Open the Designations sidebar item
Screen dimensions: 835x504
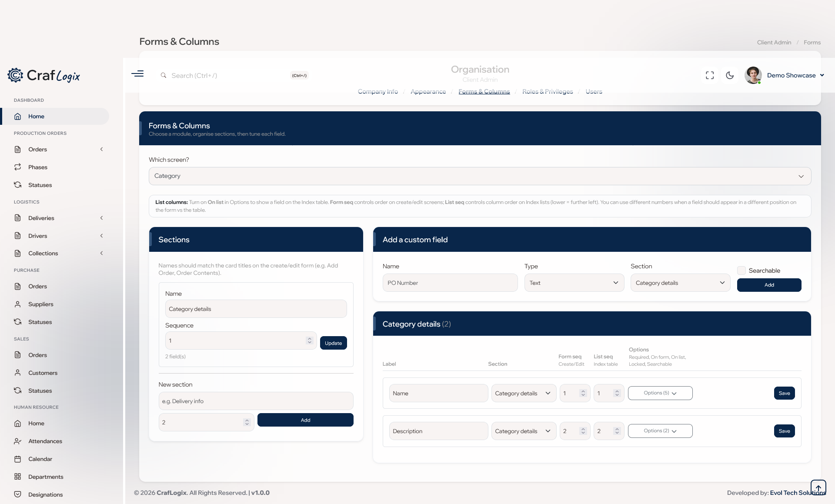coord(55,494)
